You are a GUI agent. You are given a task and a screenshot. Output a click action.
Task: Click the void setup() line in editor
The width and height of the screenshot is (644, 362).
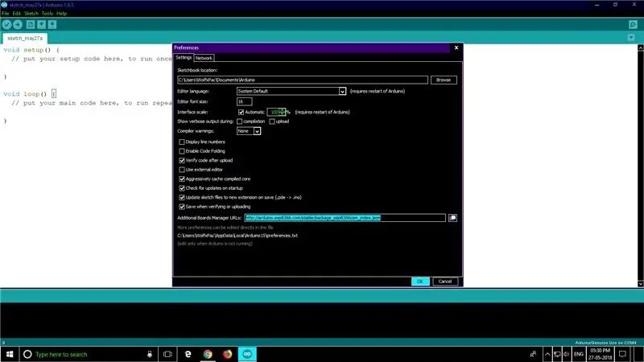coord(31,50)
